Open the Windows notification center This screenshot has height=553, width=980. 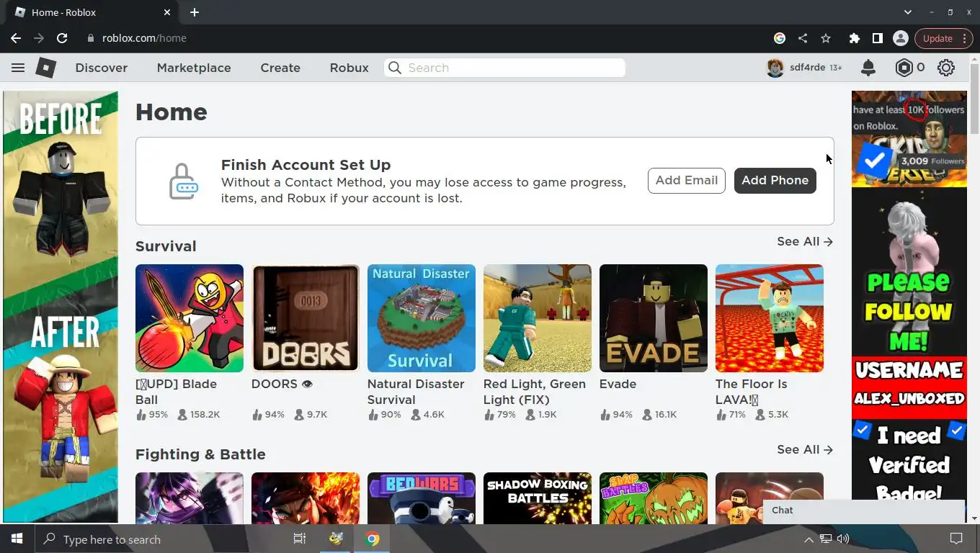point(956,539)
